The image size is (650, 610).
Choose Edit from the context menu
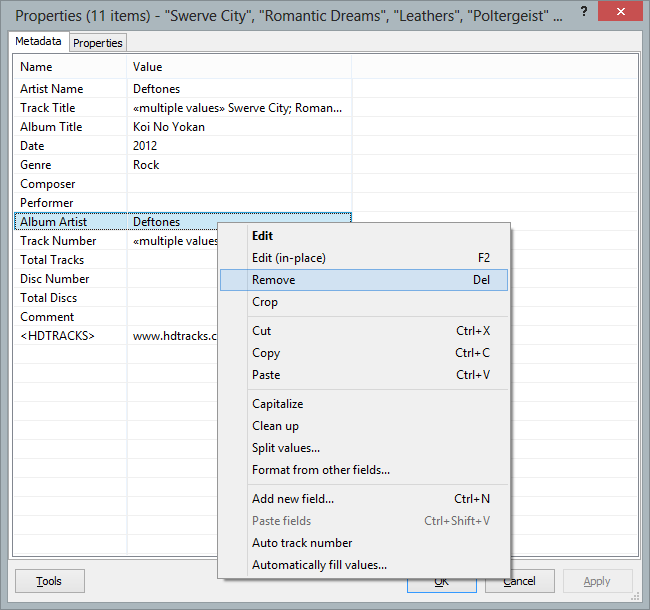tap(364, 236)
